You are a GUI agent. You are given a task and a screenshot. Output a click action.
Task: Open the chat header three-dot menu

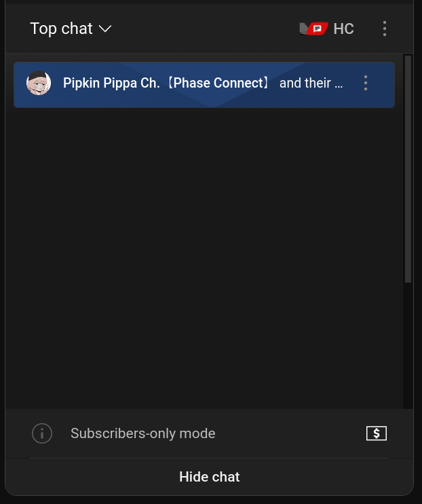point(385,29)
